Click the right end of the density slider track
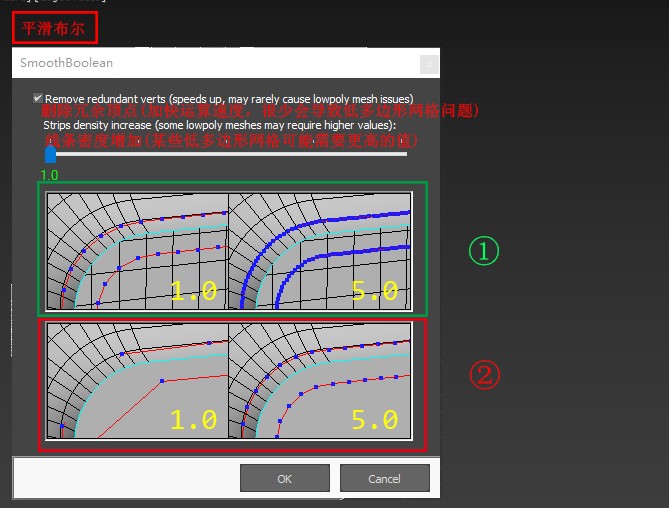Screen dimensions: 669x508 coord(404,154)
